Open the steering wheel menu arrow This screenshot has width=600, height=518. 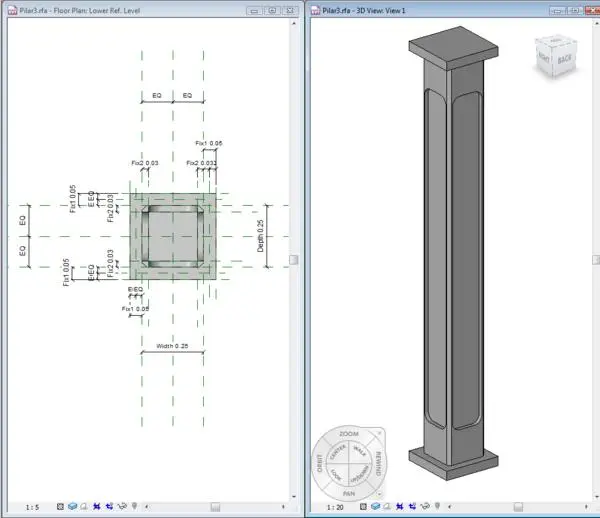pos(379,494)
